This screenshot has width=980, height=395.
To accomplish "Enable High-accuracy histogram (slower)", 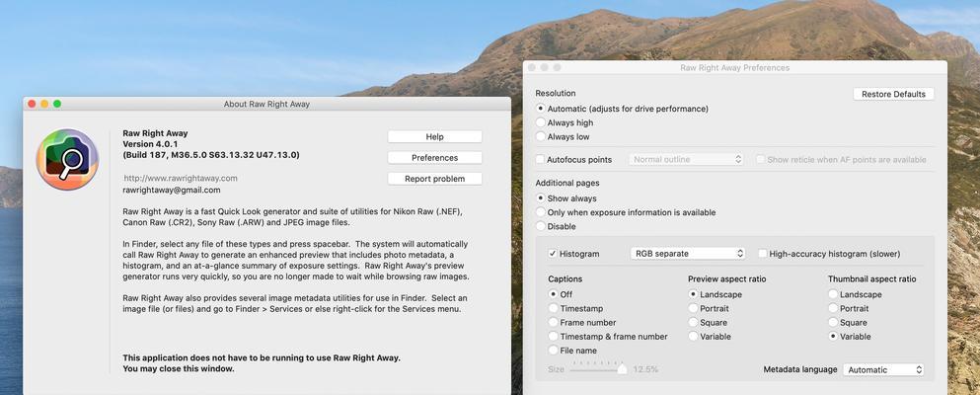I will pos(763,254).
